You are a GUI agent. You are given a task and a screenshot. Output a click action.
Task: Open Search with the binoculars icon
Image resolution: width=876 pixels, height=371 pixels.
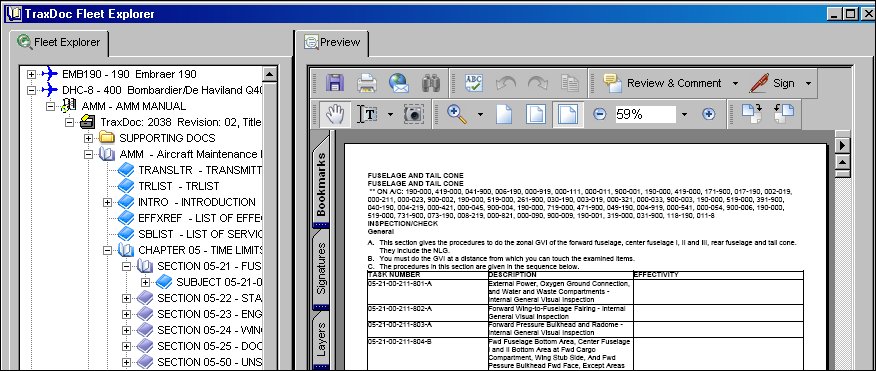tap(431, 83)
